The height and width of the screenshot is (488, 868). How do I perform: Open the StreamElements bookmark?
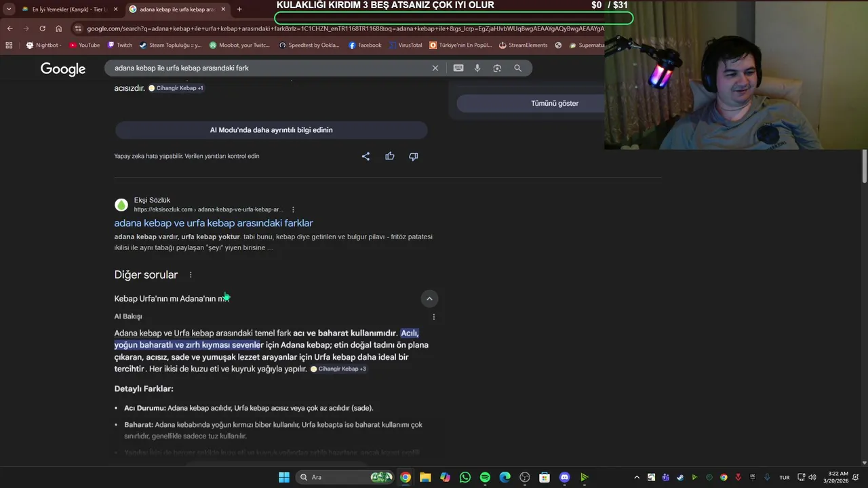(523, 45)
